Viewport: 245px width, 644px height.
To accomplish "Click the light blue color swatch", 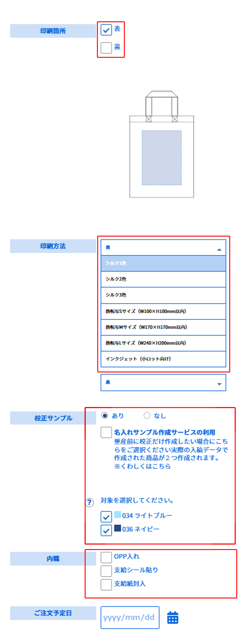I will (118, 514).
